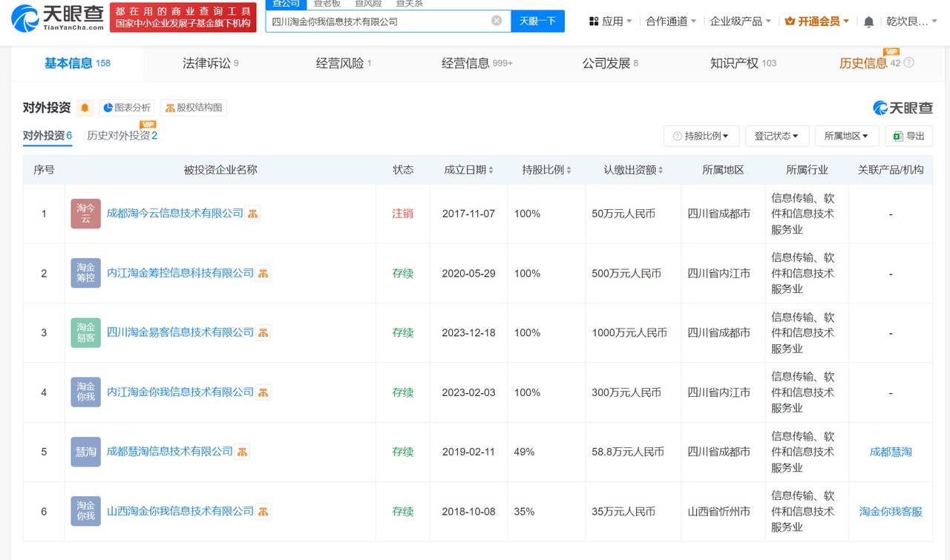Screen dimensions: 950x560
Task: Click the 天眼一下 search button
Action: coord(537,21)
